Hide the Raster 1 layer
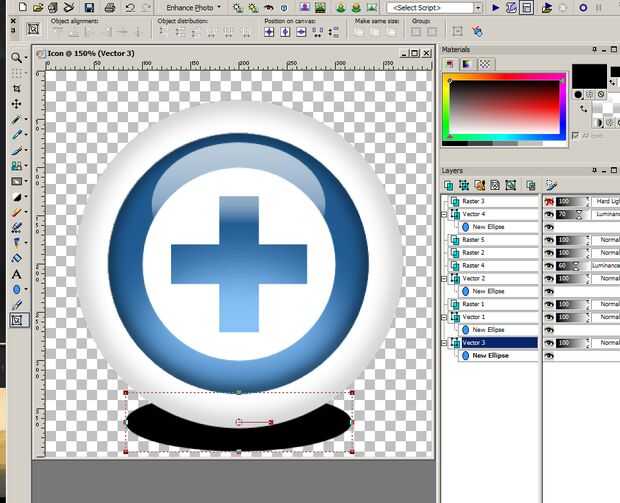620x503 pixels. click(x=549, y=304)
